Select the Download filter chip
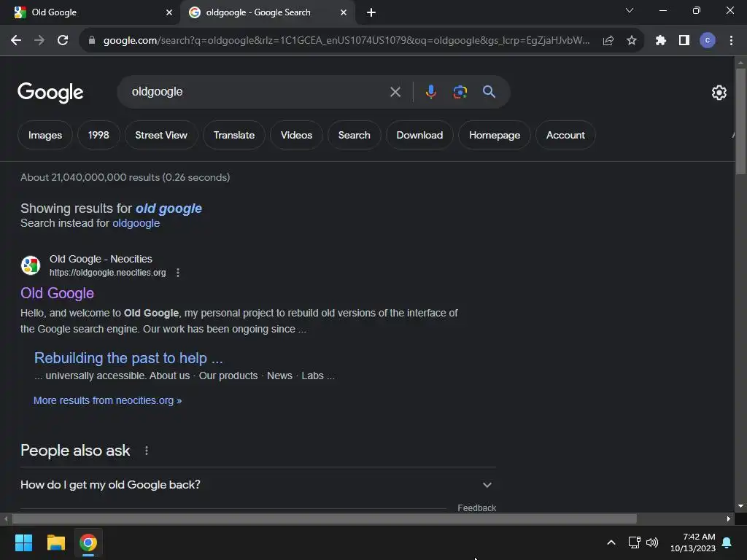Image resolution: width=747 pixels, height=560 pixels. 419,135
